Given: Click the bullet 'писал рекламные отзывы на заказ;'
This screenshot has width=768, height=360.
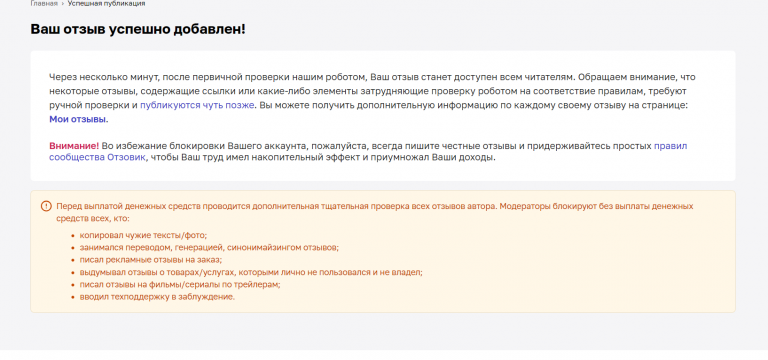Looking at the screenshot, I should pos(151,260).
